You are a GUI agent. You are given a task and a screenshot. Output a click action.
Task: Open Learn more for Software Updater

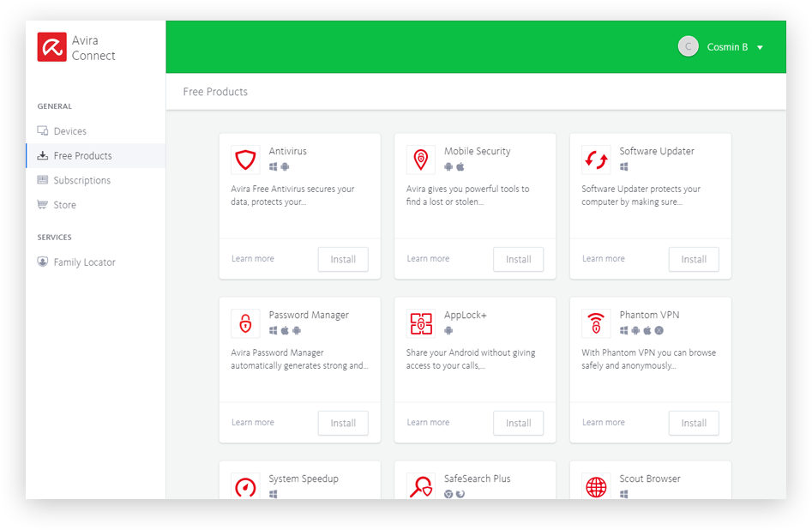tap(604, 258)
